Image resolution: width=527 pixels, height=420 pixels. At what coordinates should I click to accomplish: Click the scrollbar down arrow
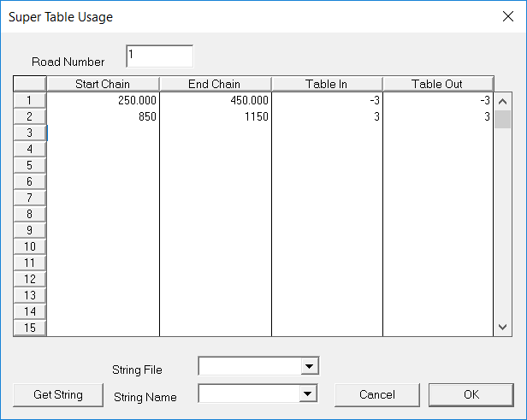503,327
